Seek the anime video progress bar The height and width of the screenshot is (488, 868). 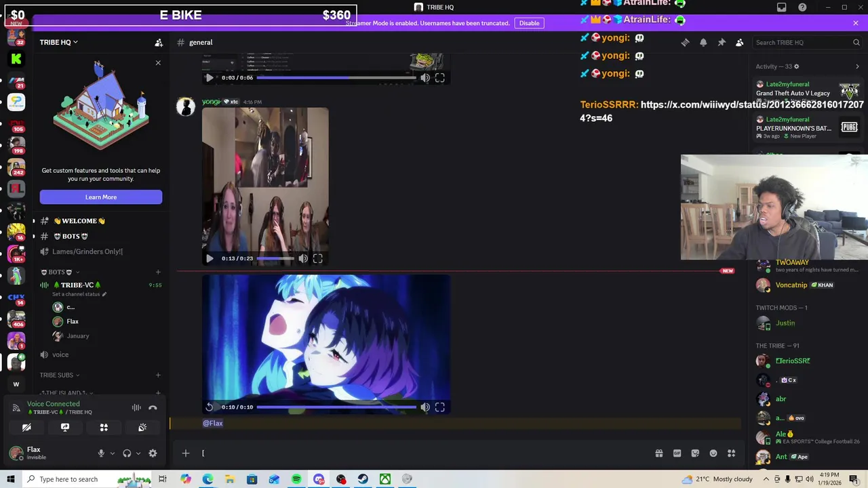tap(336, 407)
